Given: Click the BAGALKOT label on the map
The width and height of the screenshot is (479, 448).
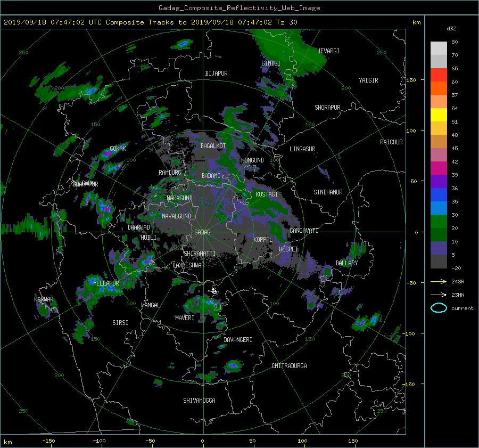Looking at the screenshot, I should coord(213,146).
